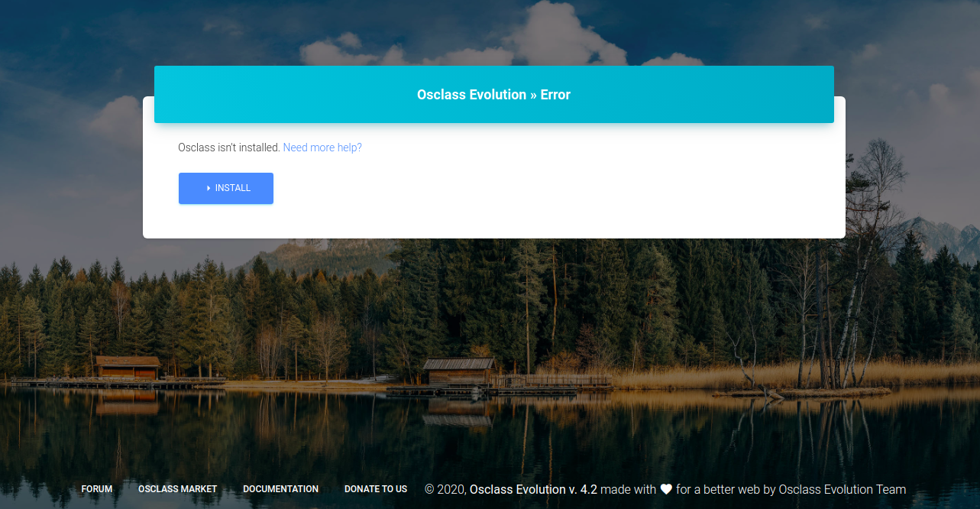980x509 pixels.
Task: Go to OSCLASS MARKET in footer
Action: 178,489
